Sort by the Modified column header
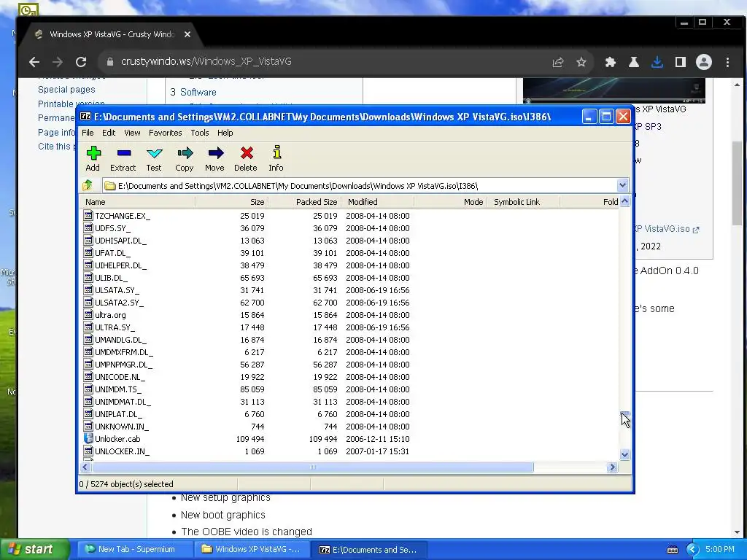Viewport: 747px width, 560px height. click(377, 202)
